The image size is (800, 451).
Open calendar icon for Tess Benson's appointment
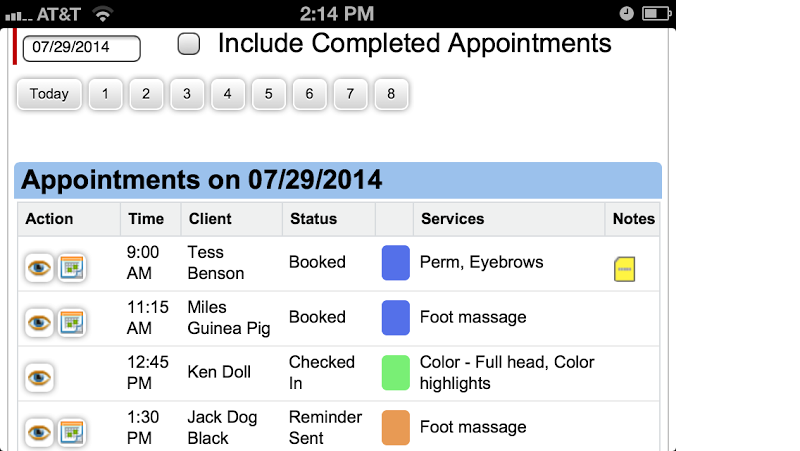tap(71, 268)
